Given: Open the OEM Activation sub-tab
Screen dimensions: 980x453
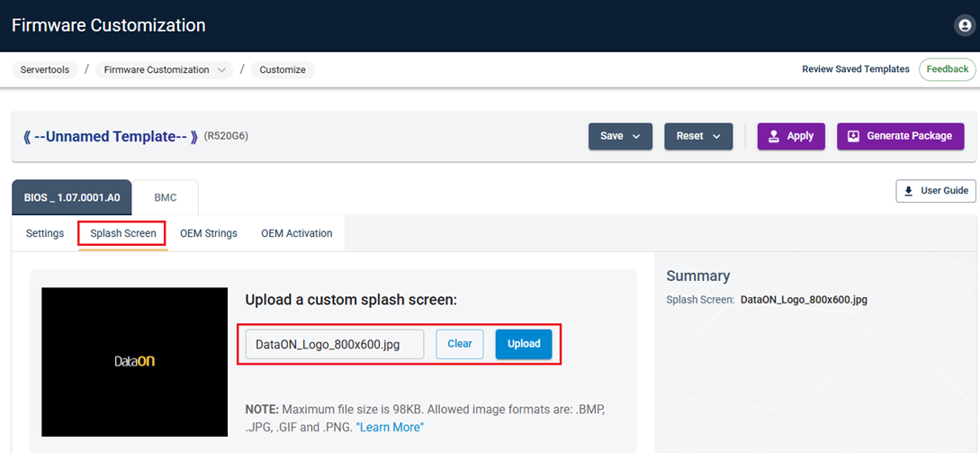Looking at the screenshot, I should [x=297, y=233].
